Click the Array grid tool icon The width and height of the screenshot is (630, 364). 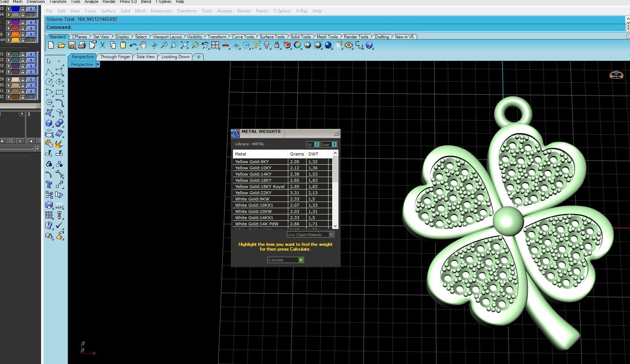pyautogui.click(x=49, y=215)
